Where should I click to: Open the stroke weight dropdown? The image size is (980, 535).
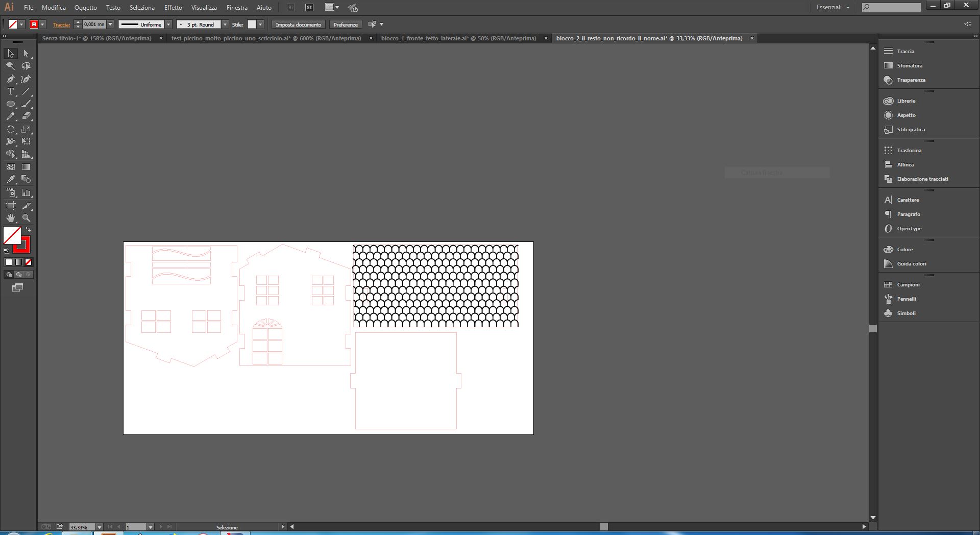pyautogui.click(x=110, y=25)
